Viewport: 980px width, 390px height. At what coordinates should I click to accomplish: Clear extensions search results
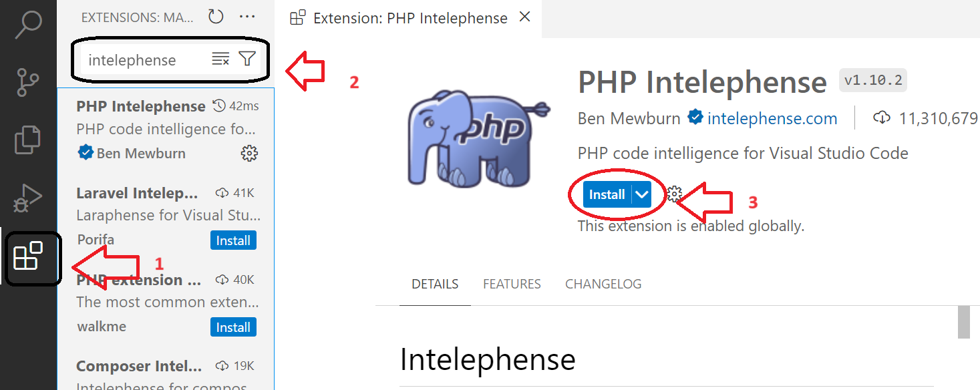[220, 59]
